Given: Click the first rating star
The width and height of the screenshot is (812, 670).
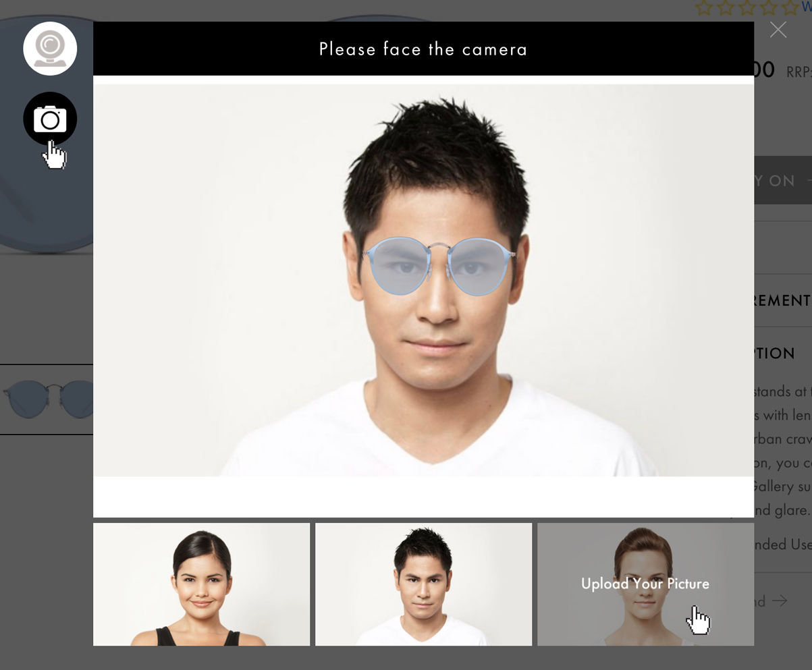Looking at the screenshot, I should click(x=704, y=8).
